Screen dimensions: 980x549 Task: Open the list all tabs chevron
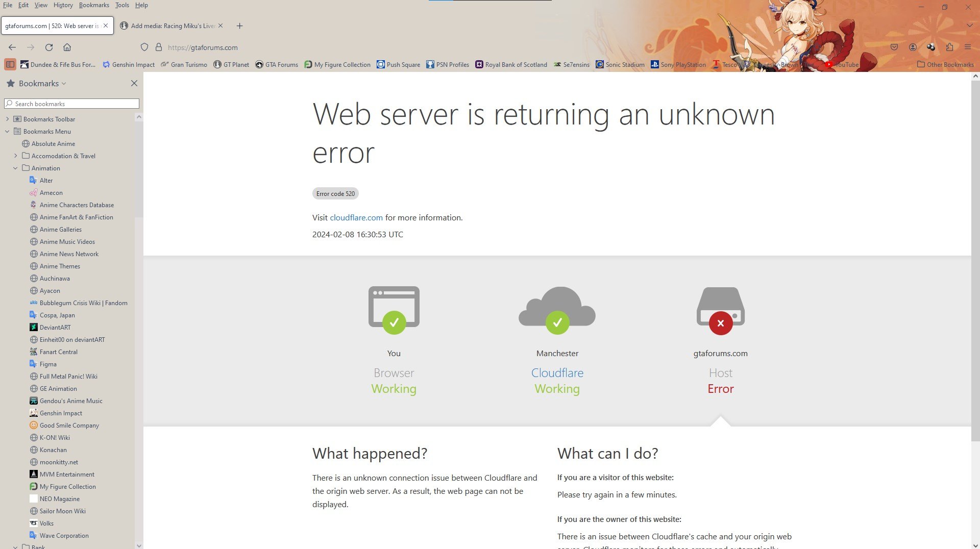point(969,26)
